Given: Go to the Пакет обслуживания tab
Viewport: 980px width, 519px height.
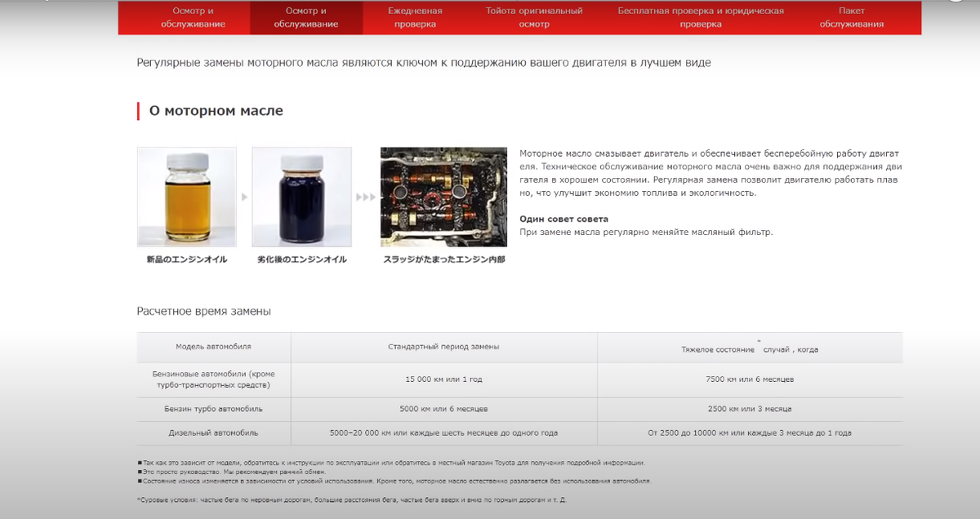Looking at the screenshot, I should (x=852, y=17).
